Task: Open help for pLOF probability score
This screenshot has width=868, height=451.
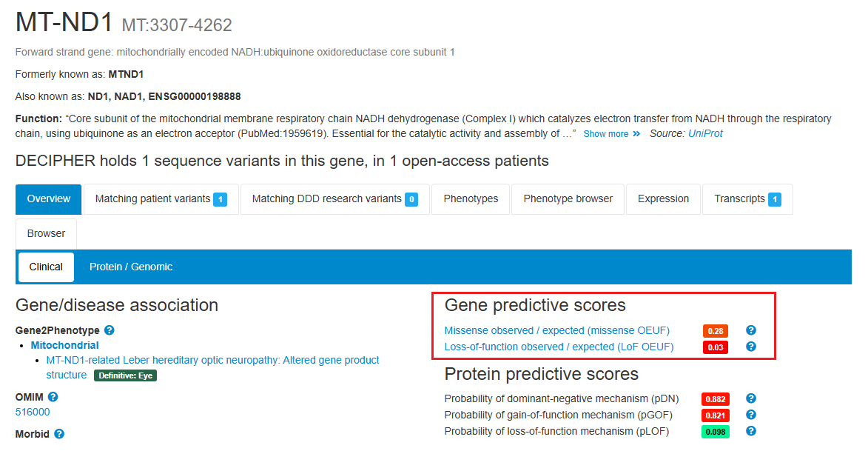Action: [x=751, y=431]
